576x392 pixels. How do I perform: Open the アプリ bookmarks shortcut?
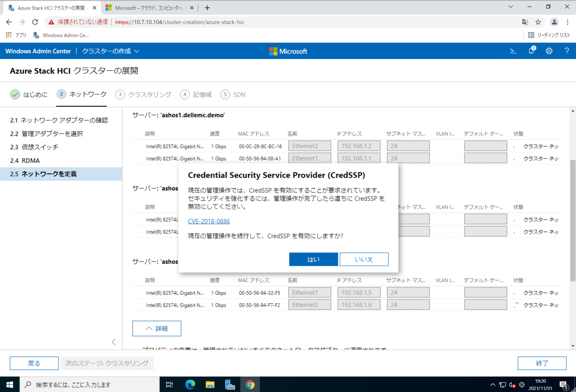(16, 35)
